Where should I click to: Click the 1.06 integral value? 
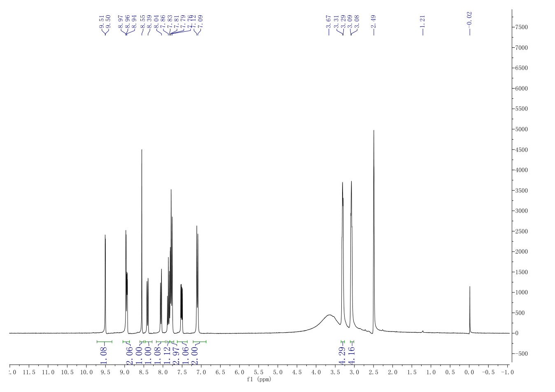point(185,356)
